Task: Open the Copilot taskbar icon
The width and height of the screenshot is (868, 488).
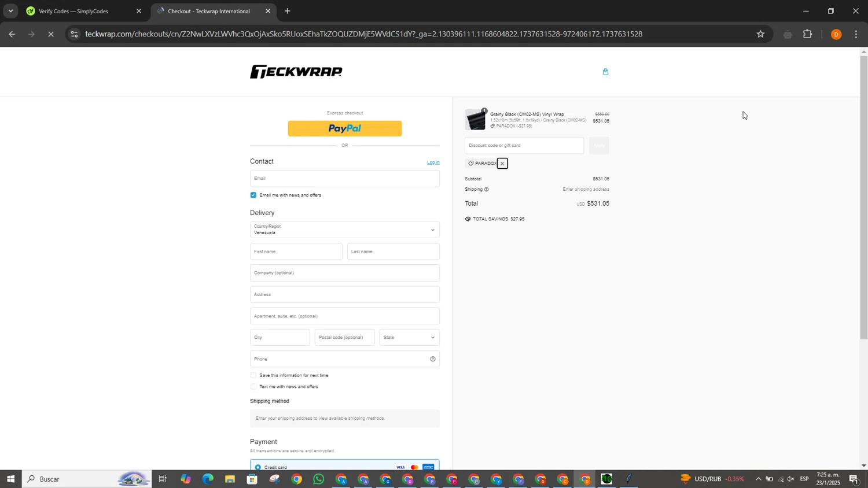Action: 185,479
